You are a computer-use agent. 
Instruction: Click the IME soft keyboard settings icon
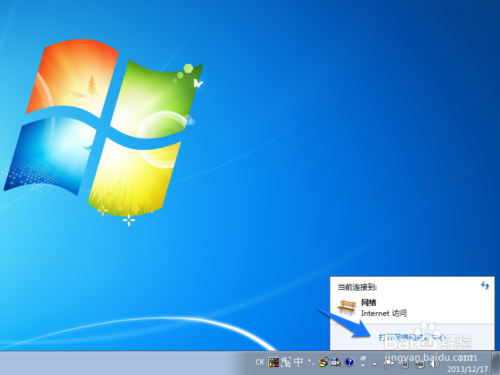tap(335, 362)
